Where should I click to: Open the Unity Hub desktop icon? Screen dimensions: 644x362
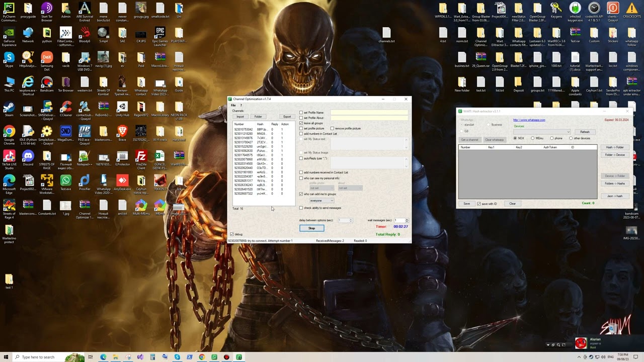(122, 109)
